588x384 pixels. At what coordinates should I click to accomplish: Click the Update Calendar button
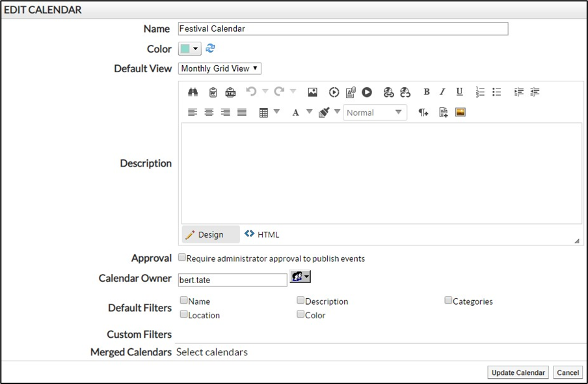click(x=518, y=373)
